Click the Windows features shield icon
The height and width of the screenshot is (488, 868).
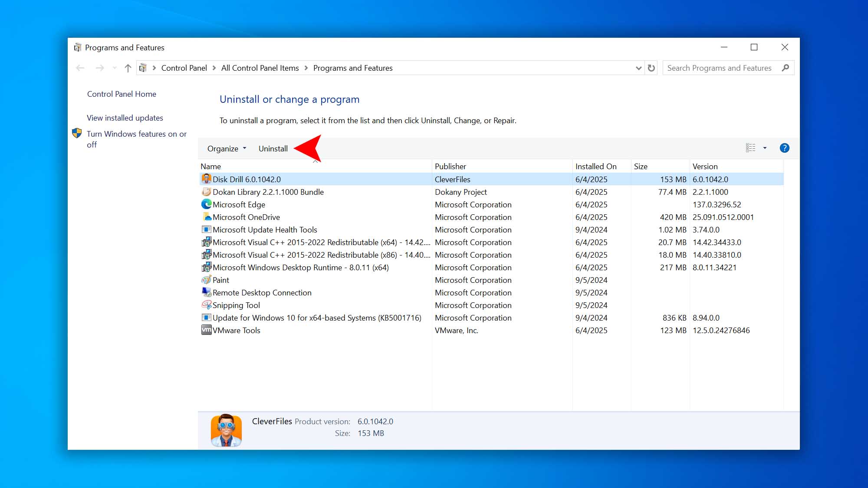[77, 133]
